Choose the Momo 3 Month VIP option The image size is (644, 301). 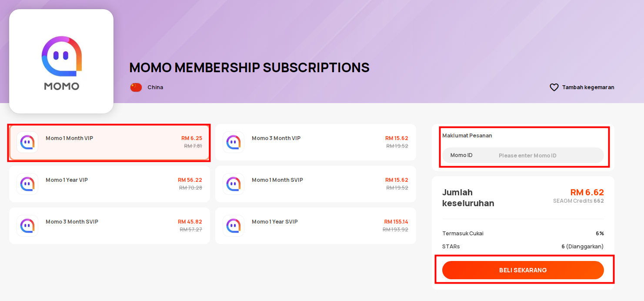(316, 142)
